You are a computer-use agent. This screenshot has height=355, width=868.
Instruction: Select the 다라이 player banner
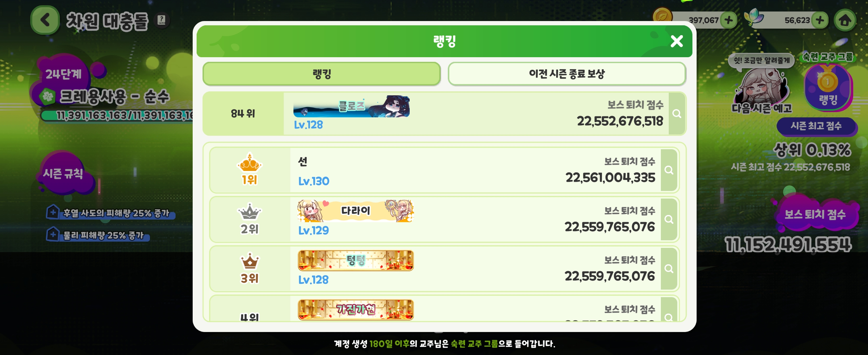[x=355, y=211]
